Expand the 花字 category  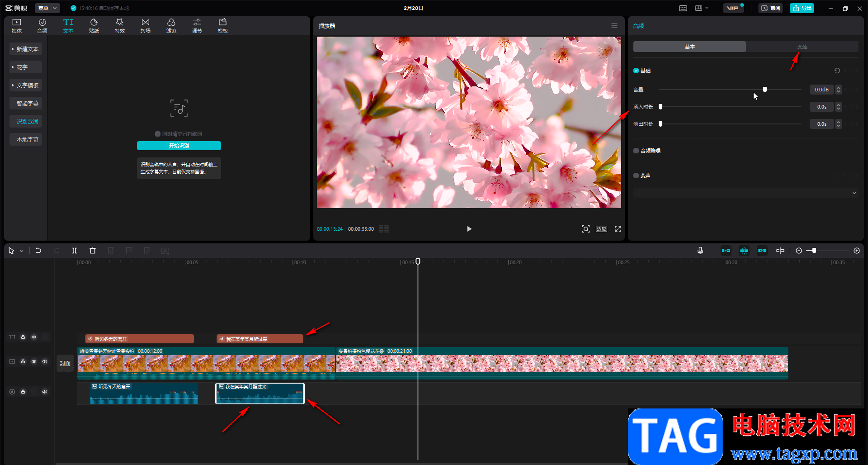click(26, 67)
